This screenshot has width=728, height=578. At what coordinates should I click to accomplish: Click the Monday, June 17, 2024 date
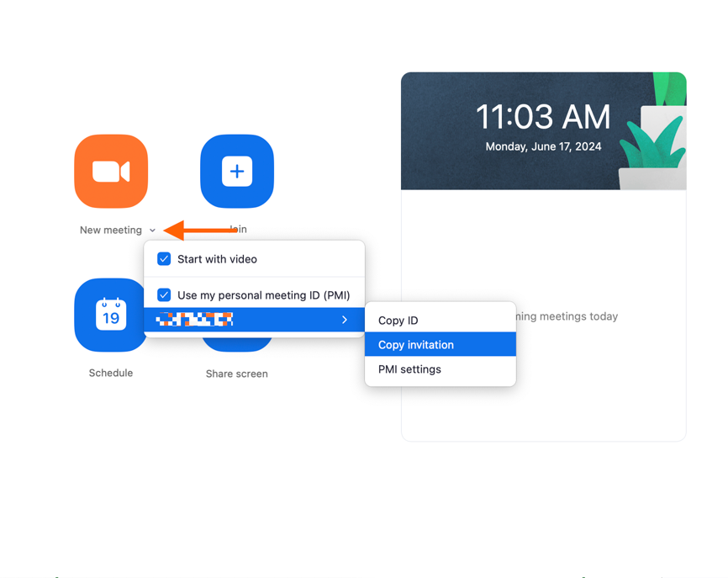pyautogui.click(x=543, y=147)
